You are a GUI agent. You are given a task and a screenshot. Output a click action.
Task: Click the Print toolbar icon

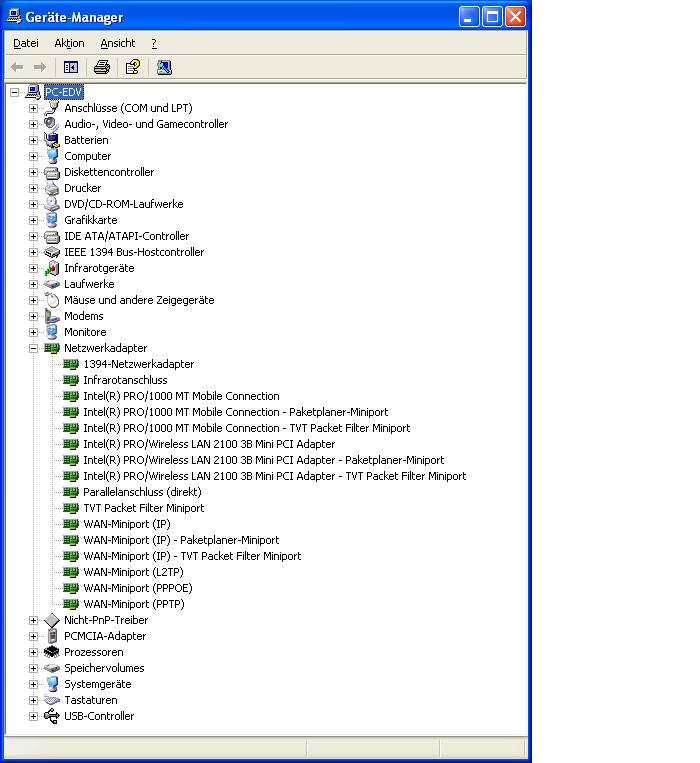[102, 67]
